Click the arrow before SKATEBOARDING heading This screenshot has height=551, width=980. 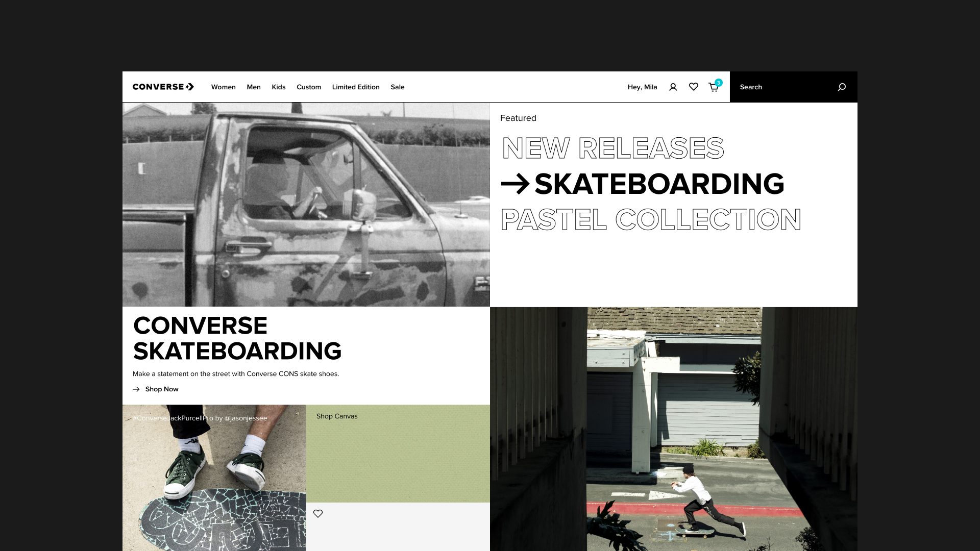[x=514, y=184]
